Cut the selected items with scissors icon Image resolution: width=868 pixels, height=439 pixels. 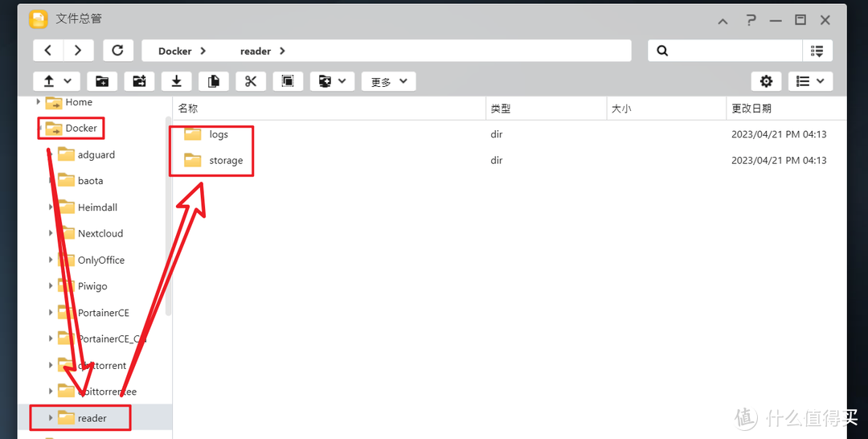(x=251, y=81)
